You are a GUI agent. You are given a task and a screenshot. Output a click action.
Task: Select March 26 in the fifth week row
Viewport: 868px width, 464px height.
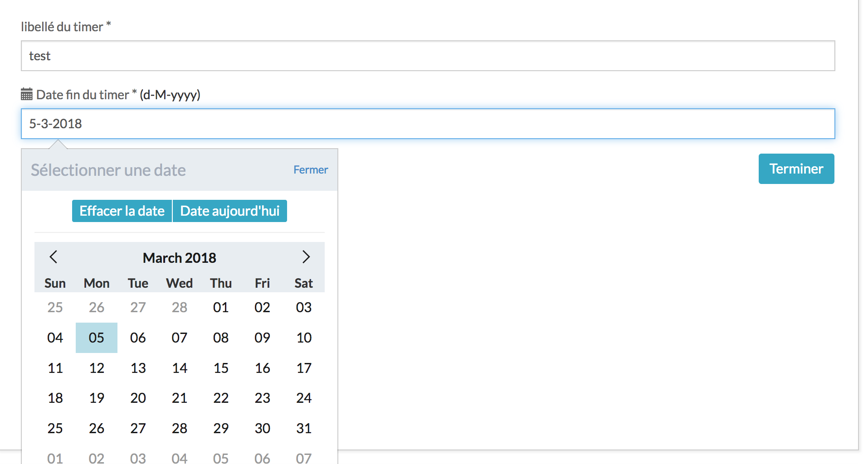point(97,428)
